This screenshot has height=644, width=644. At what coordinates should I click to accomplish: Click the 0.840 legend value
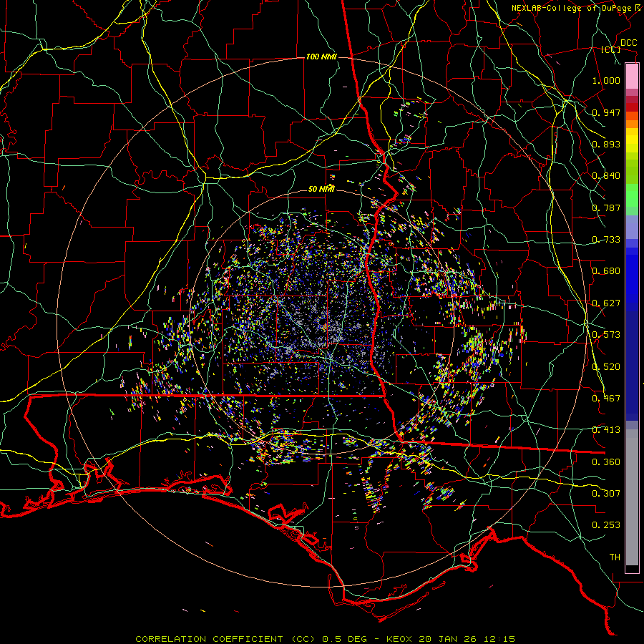click(606, 176)
